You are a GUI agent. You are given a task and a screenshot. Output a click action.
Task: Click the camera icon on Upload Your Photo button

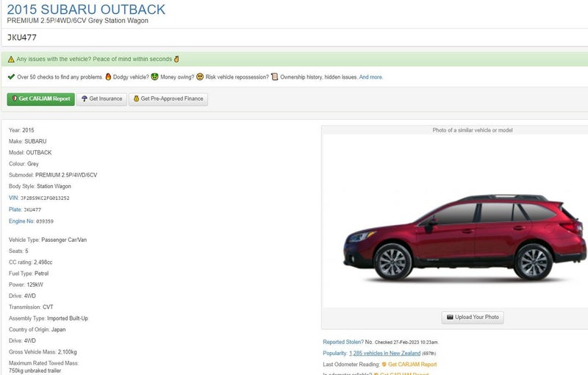450,317
